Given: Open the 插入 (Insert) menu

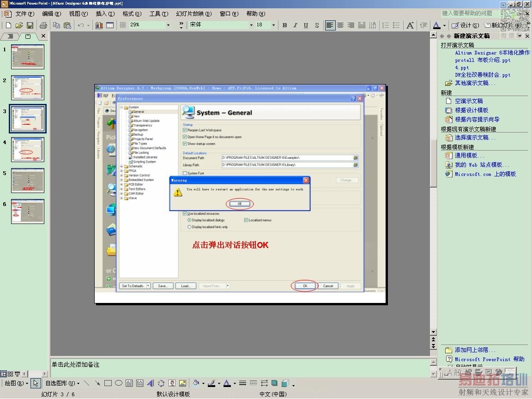Looking at the screenshot, I should pyautogui.click(x=105, y=13).
